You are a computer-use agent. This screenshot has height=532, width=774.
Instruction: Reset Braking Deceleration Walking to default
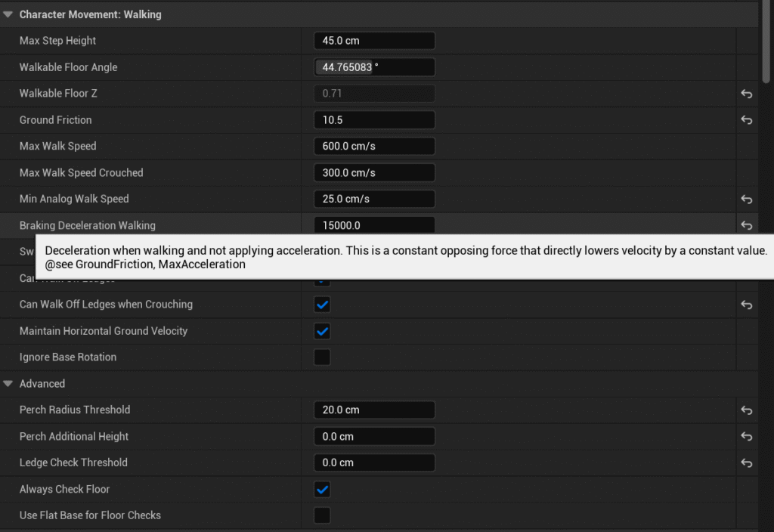coord(746,225)
